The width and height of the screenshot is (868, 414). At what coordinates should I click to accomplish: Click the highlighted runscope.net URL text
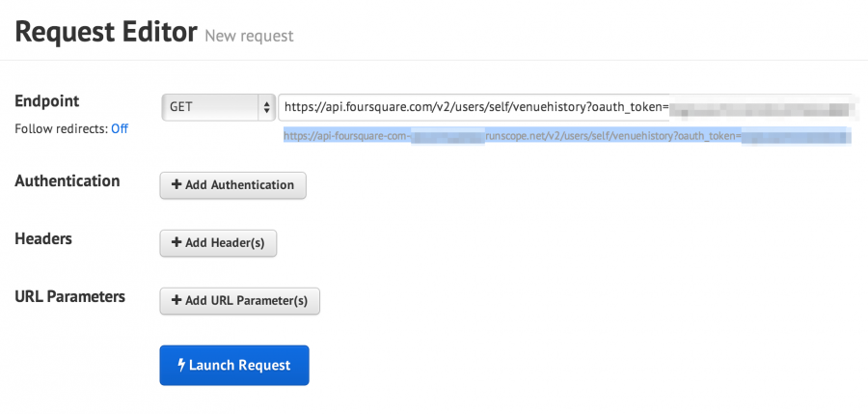coord(540,137)
